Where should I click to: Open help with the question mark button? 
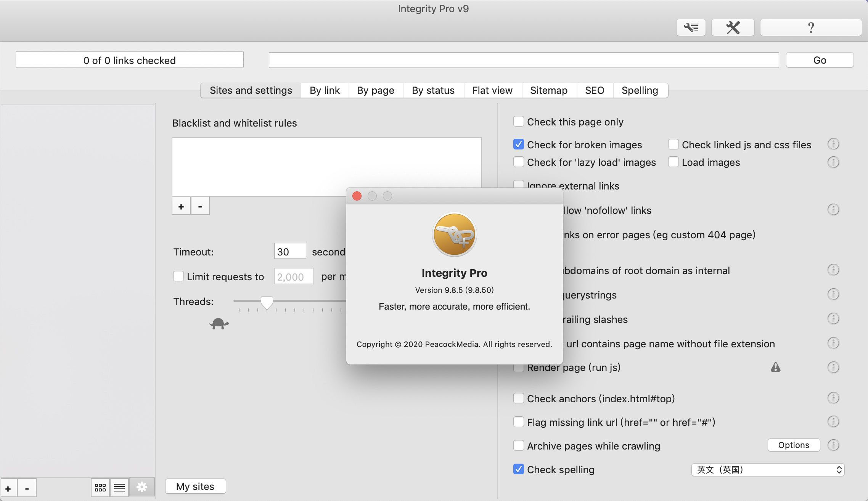[x=811, y=27]
